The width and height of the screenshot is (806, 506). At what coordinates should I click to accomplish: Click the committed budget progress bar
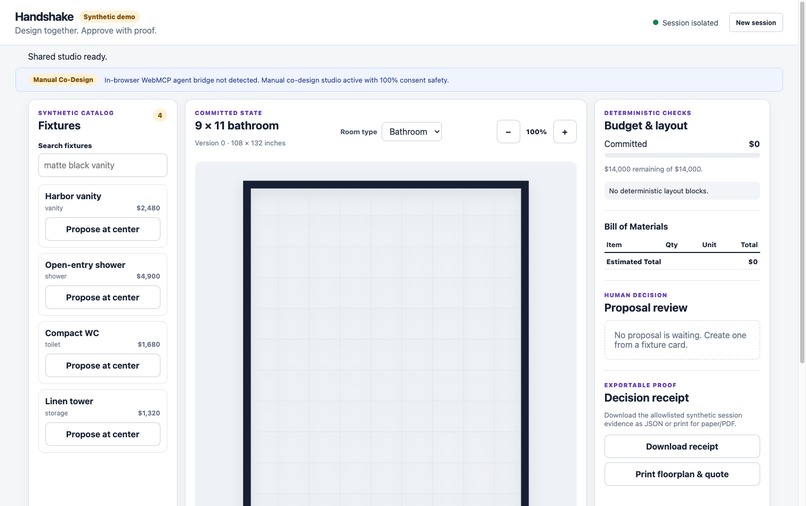pos(682,155)
